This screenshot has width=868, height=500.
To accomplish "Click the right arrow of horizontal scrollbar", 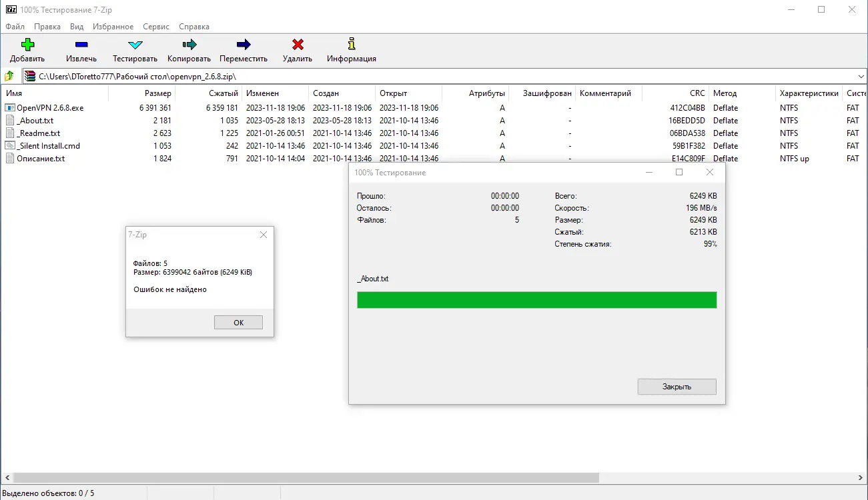I will (x=861, y=478).
